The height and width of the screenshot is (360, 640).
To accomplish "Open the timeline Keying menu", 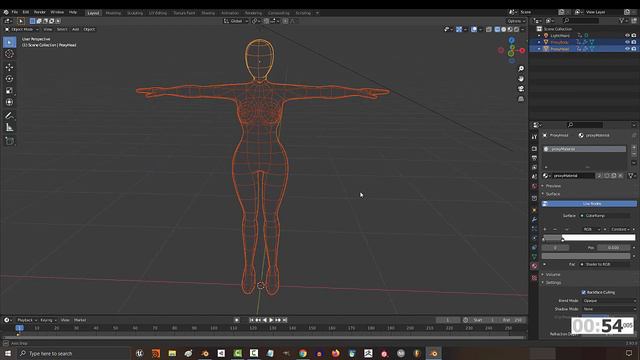I will (48, 320).
